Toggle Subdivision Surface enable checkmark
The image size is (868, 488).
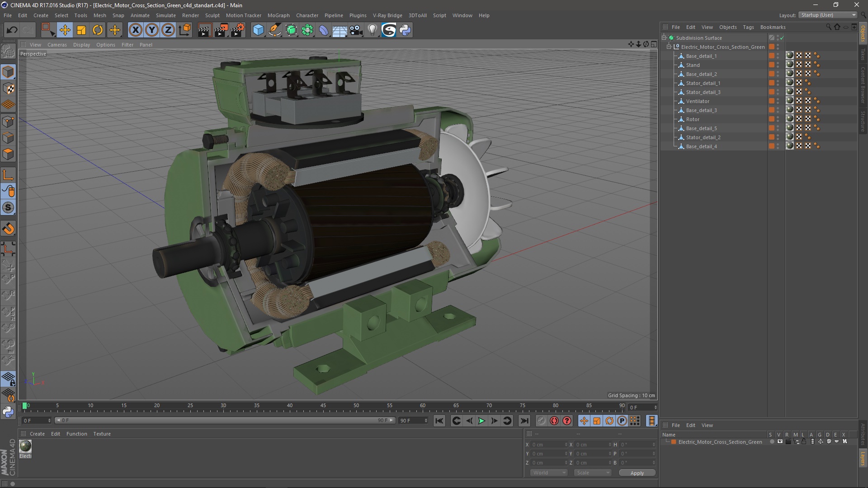(782, 38)
